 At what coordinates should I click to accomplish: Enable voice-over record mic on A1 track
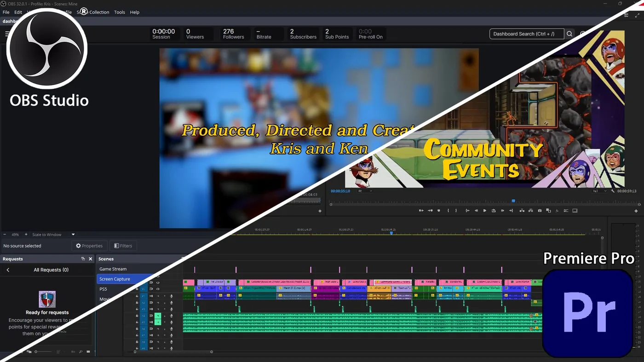point(171,296)
